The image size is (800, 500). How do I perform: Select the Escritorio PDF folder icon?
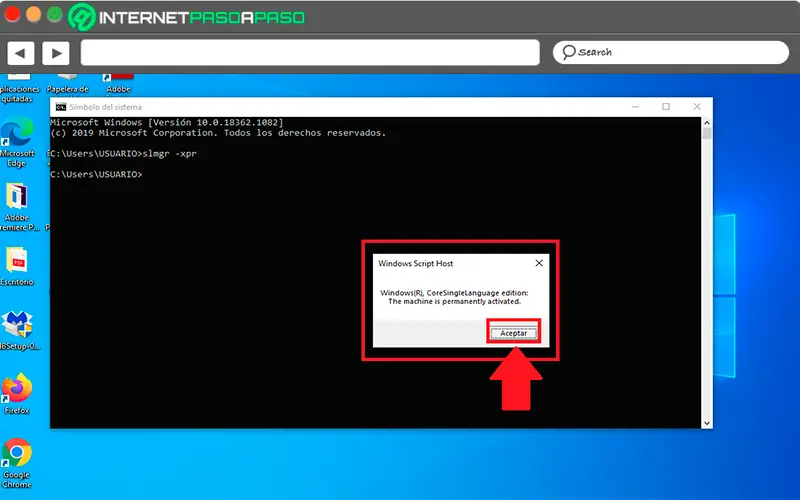[x=17, y=266]
